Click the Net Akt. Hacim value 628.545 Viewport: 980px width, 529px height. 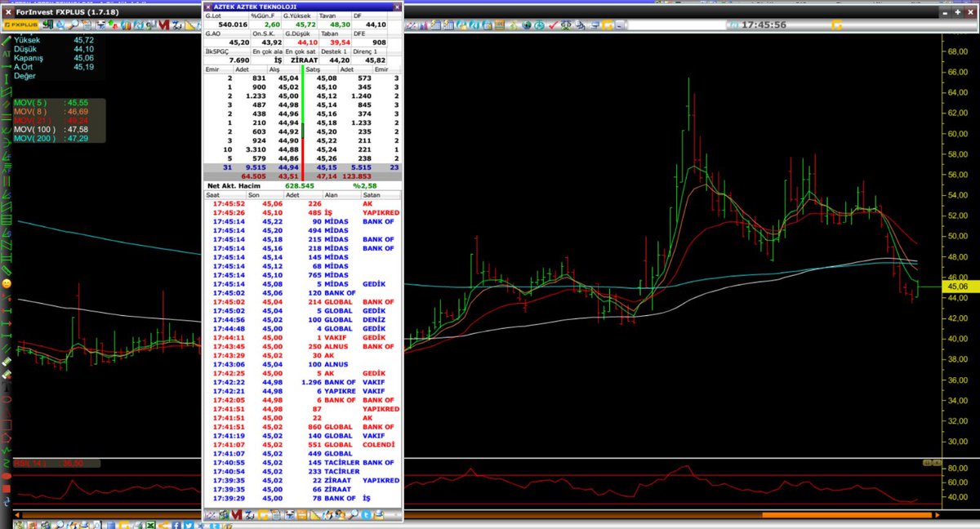pyautogui.click(x=300, y=185)
